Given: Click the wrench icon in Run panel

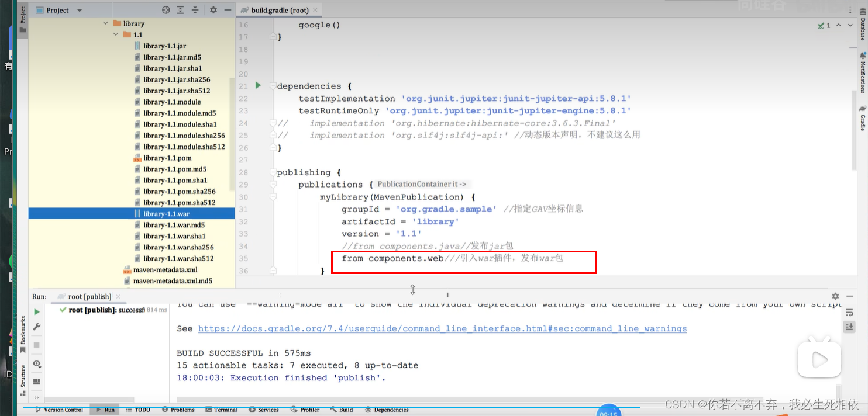Looking at the screenshot, I should [36, 327].
